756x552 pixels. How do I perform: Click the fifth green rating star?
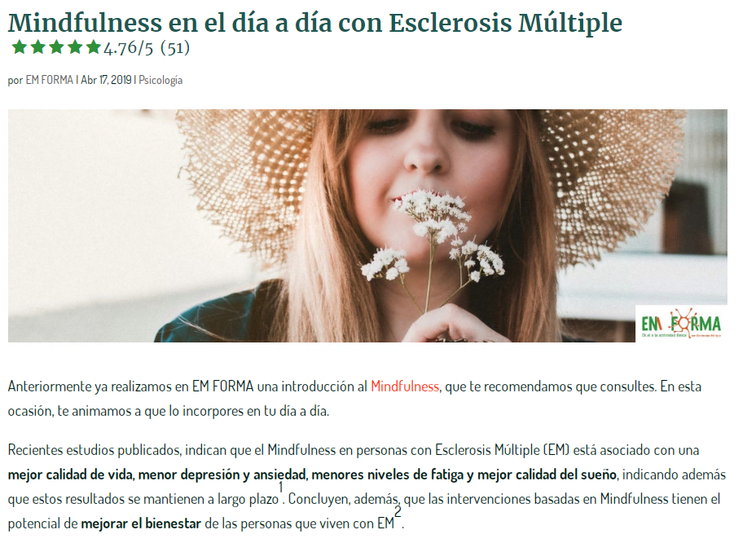(x=93, y=47)
